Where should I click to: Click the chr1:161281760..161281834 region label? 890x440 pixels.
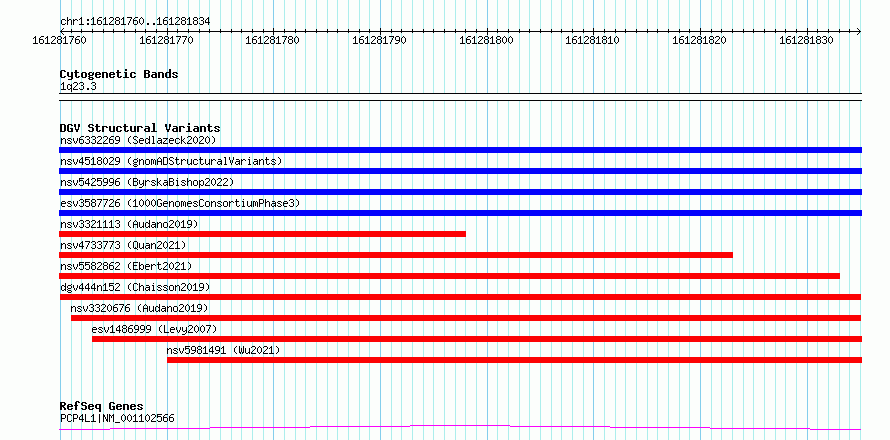(x=135, y=21)
